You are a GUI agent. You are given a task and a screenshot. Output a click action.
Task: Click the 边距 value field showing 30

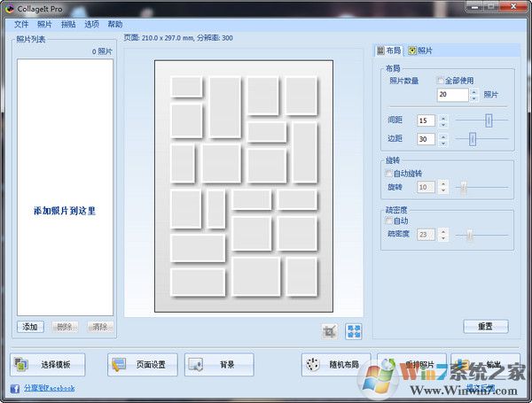tap(426, 139)
